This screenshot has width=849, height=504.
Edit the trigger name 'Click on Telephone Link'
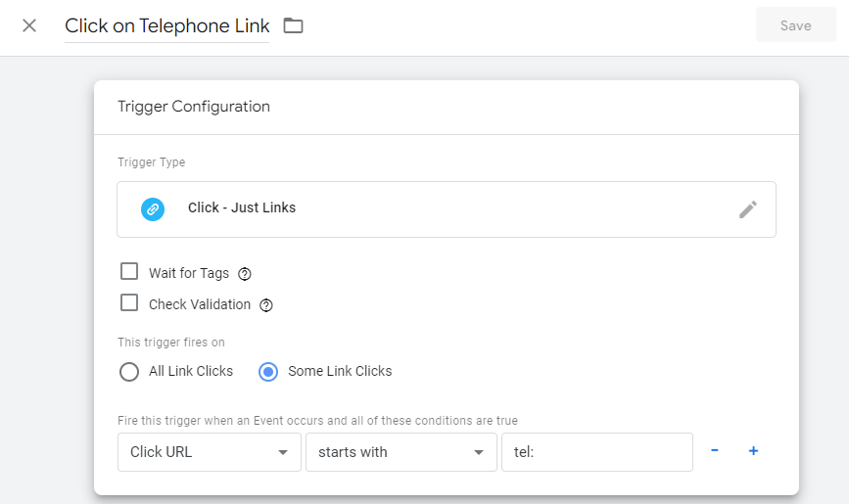pyautogui.click(x=166, y=26)
